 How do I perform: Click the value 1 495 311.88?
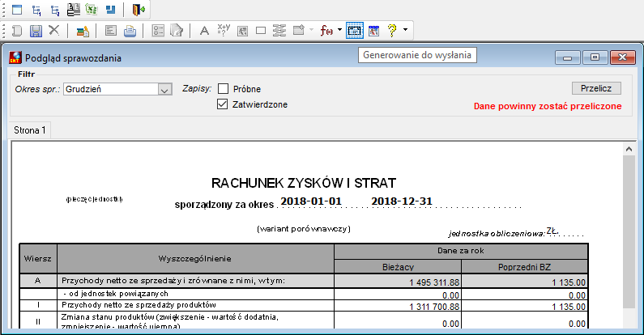[434, 282]
